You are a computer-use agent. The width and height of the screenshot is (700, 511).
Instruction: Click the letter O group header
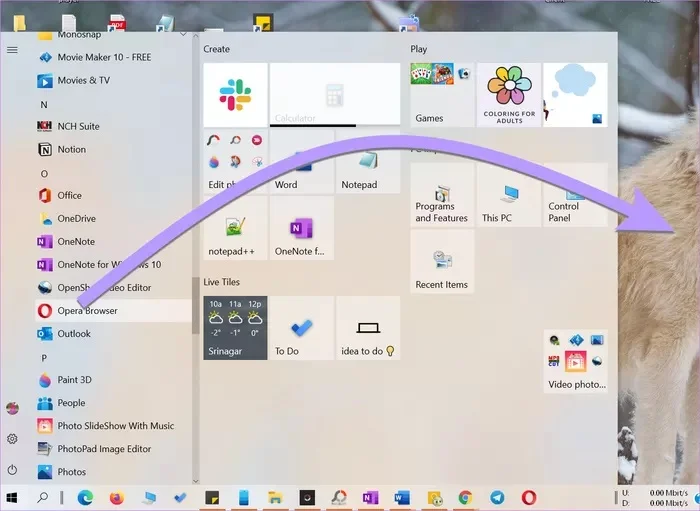(44, 174)
